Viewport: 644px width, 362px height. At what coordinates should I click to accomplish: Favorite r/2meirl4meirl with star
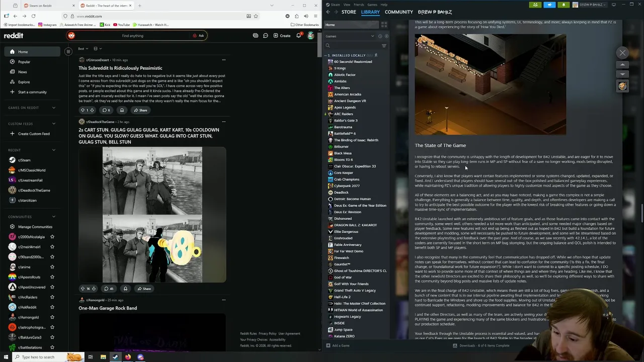pyautogui.click(x=52, y=247)
